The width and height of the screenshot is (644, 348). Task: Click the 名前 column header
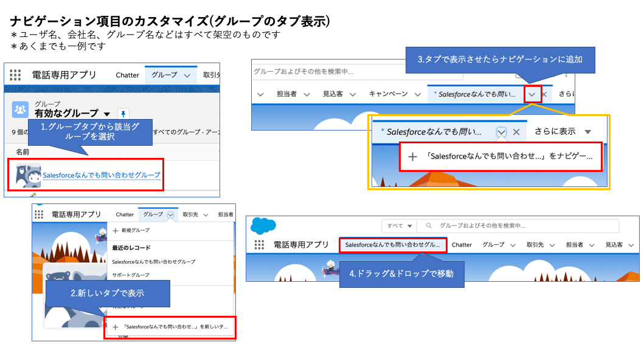click(23, 152)
